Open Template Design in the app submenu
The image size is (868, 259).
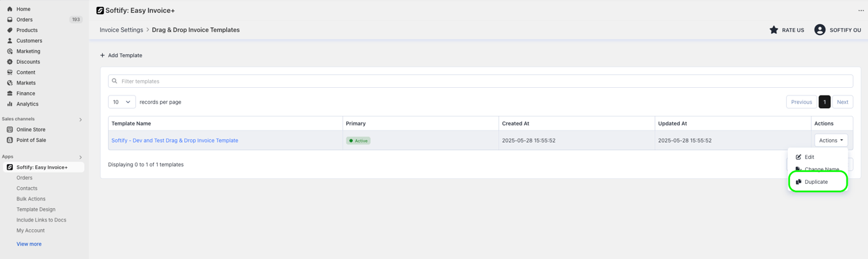coord(36,209)
